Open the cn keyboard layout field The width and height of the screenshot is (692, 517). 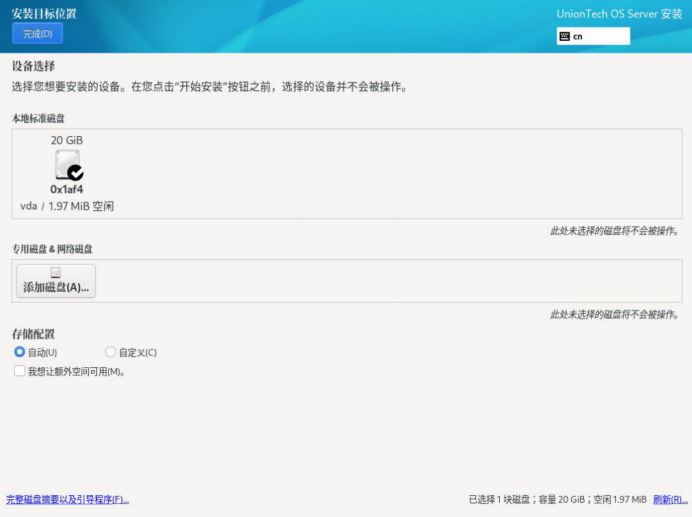pyautogui.click(x=593, y=36)
